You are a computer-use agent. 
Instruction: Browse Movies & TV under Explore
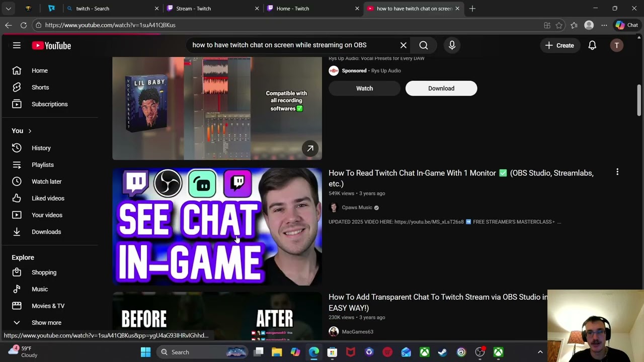(49, 306)
